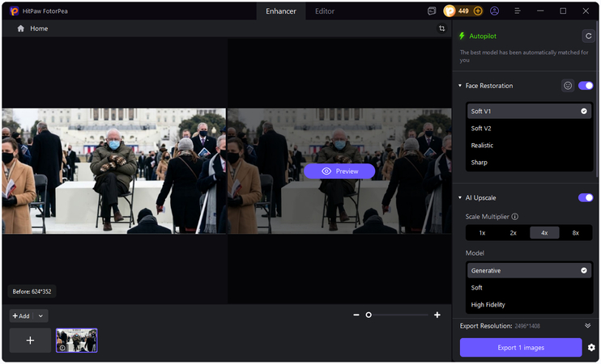Select the 8x scale multiplier
This screenshot has height=364, width=601.
[576, 232]
